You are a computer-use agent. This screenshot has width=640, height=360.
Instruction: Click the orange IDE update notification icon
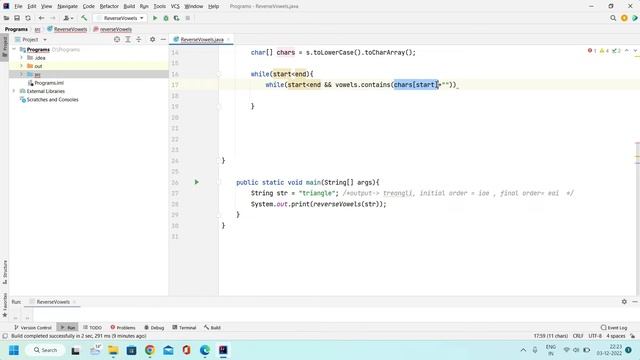tap(624, 18)
